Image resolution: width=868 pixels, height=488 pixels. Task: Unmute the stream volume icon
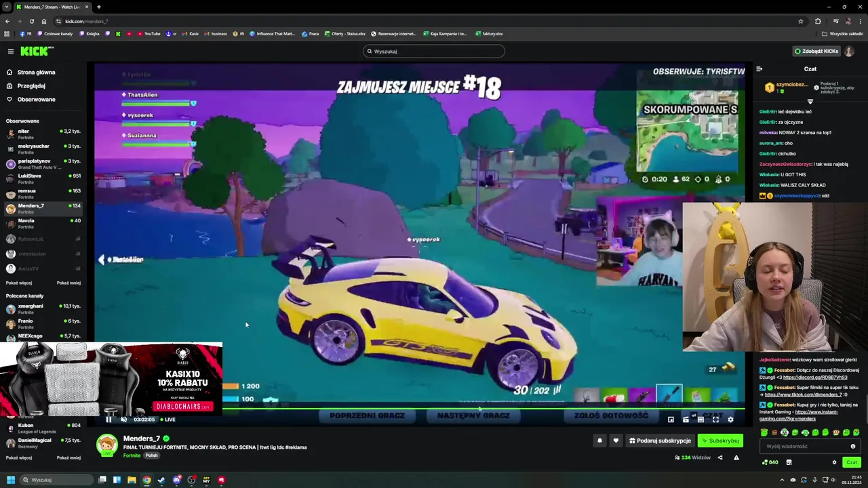coord(123,420)
